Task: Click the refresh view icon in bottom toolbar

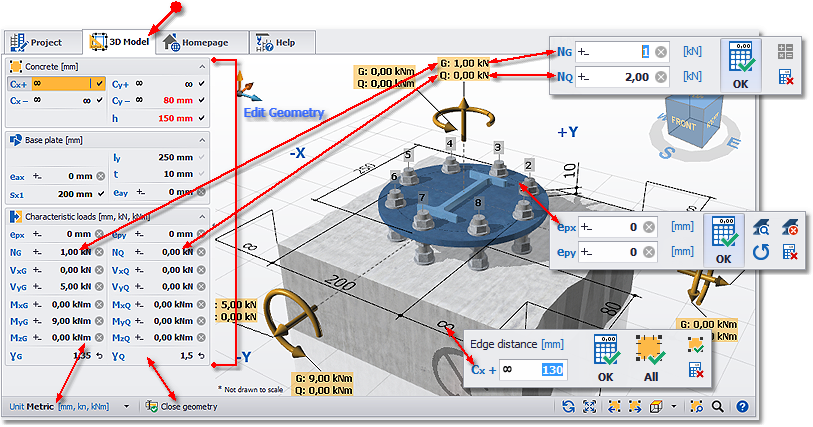Action: pyautogui.click(x=568, y=407)
